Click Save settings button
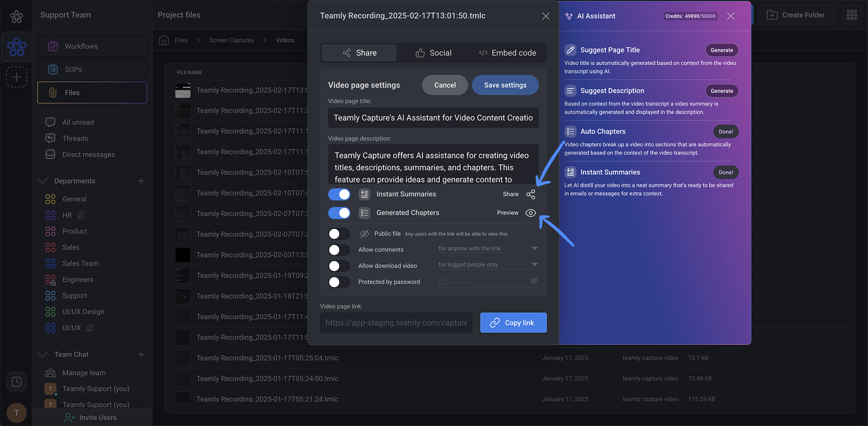The height and width of the screenshot is (426, 868). 505,85
